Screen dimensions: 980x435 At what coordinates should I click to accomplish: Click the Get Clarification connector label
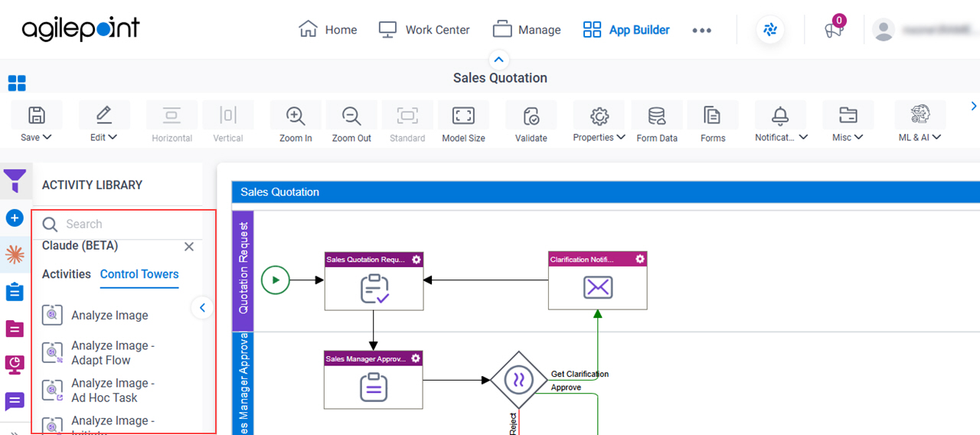click(580, 374)
